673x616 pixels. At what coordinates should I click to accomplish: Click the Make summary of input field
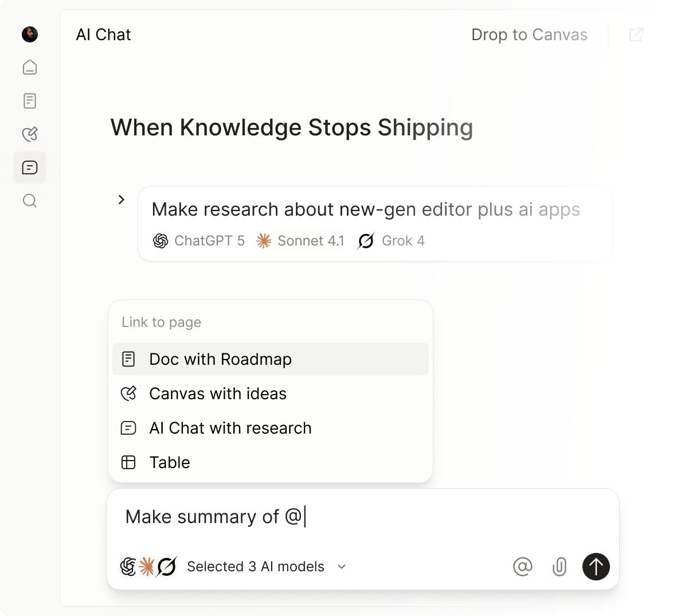[363, 517]
